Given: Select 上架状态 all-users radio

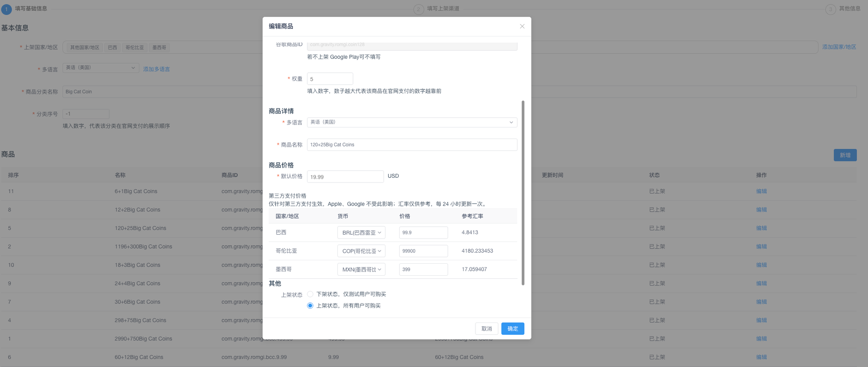Looking at the screenshot, I should pos(310,306).
